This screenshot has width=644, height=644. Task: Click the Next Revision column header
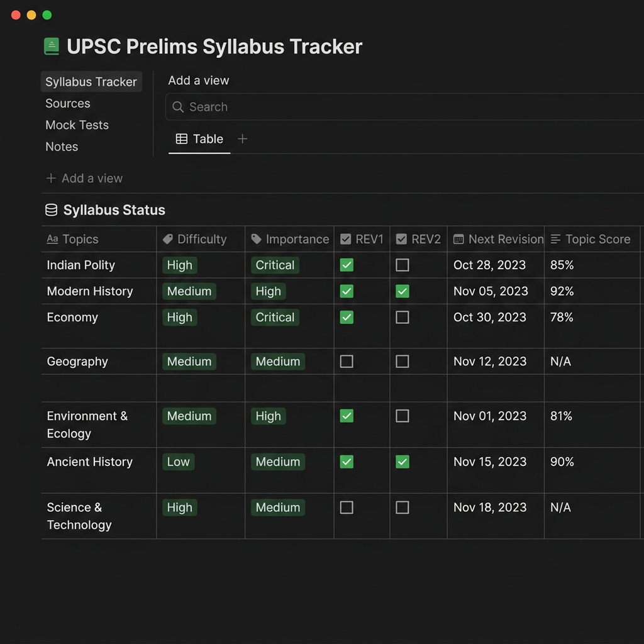pos(496,239)
